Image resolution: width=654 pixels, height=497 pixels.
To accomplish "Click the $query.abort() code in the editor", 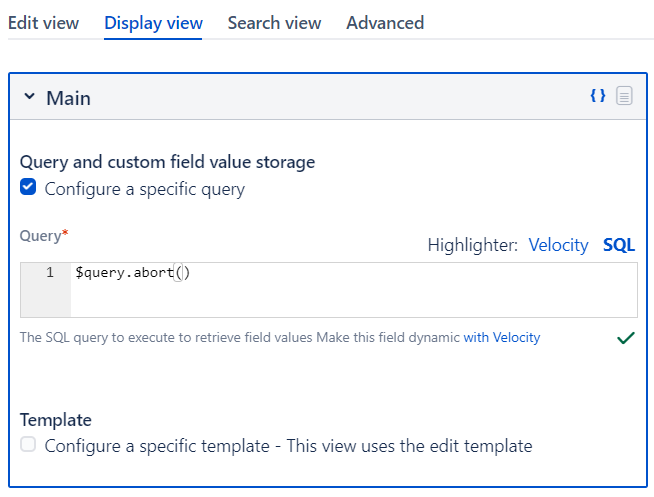I will (x=132, y=273).
